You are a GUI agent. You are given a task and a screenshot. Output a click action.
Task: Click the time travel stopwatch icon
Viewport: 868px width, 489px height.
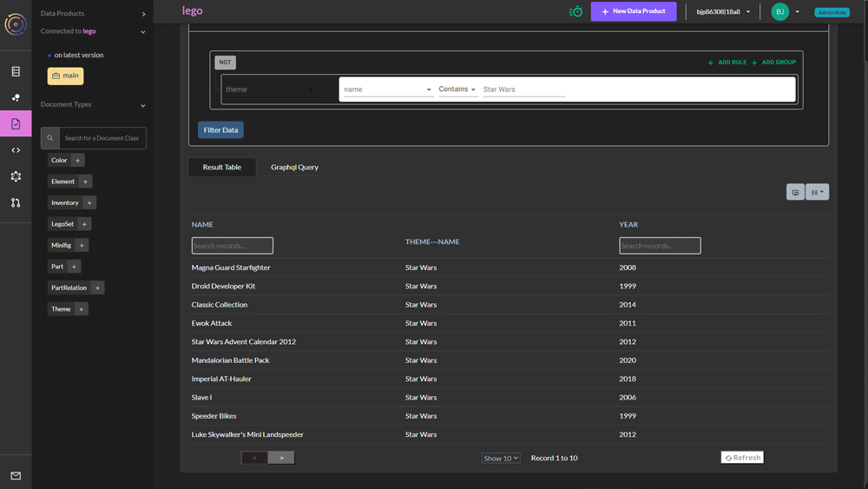[x=575, y=11]
